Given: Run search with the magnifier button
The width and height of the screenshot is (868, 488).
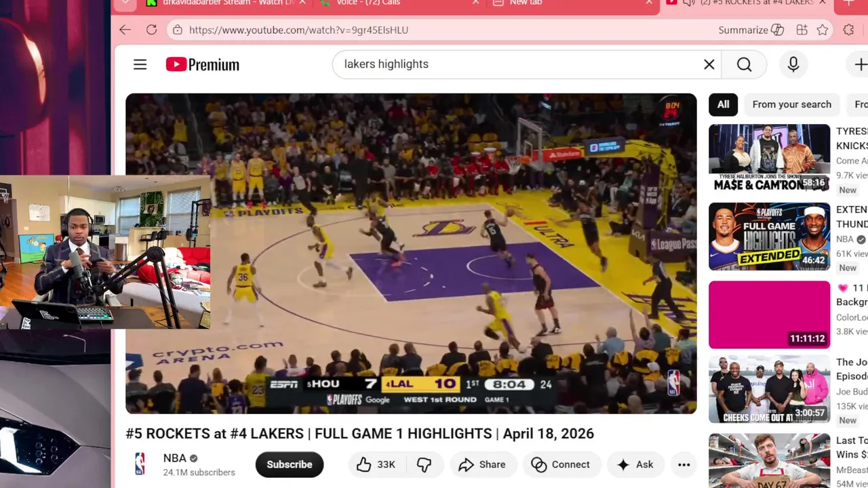Looking at the screenshot, I should 744,64.
